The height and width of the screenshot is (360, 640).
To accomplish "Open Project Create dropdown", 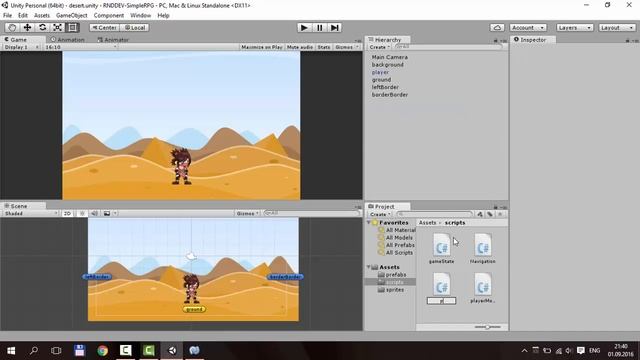I will pyautogui.click(x=380, y=214).
